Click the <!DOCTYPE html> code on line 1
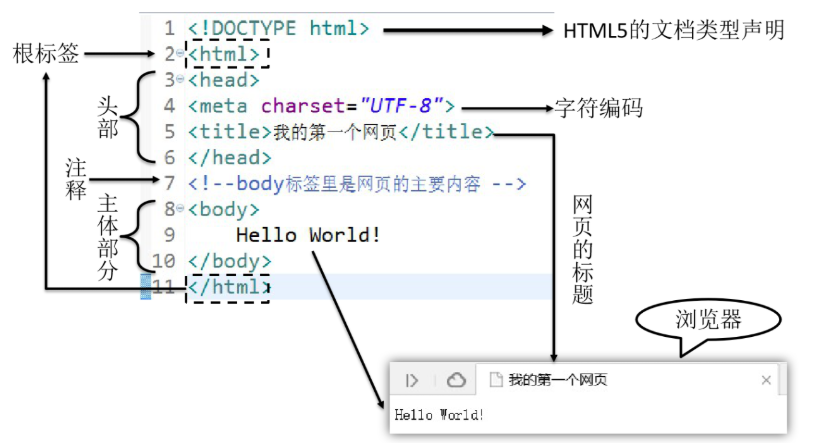The height and width of the screenshot is (443, 837). [279, 28]
